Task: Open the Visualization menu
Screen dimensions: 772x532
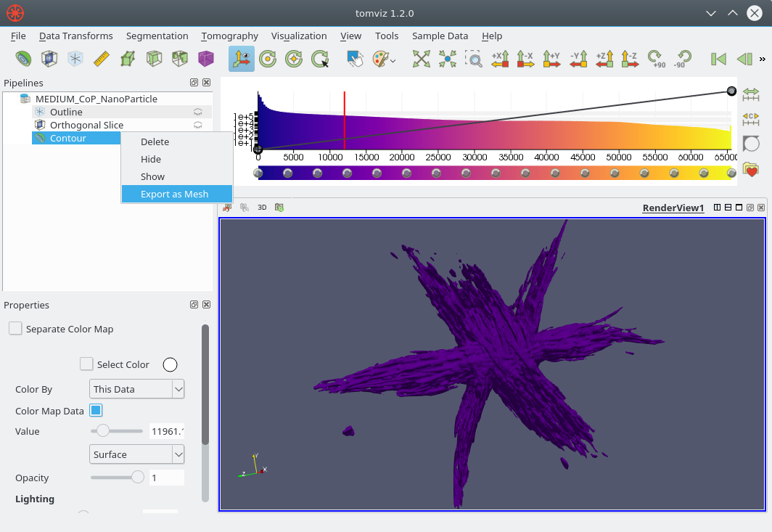Action: coord(299,36)
